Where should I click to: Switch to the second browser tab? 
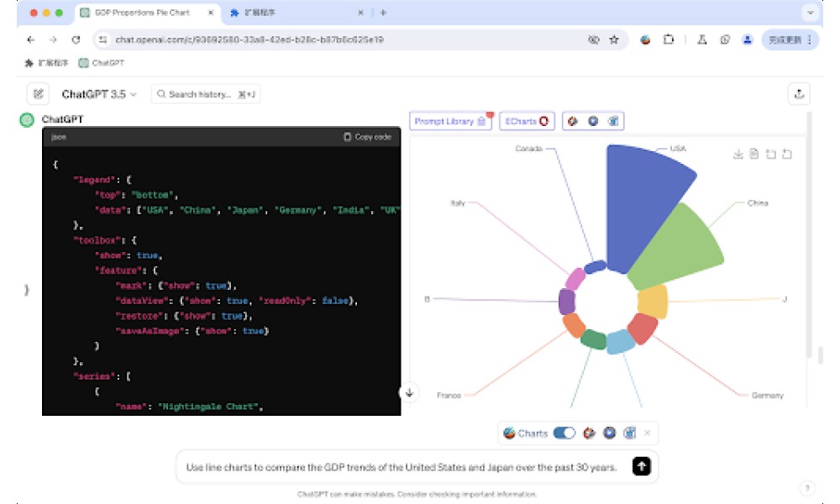pyautogui.click(x=297, y=13)
